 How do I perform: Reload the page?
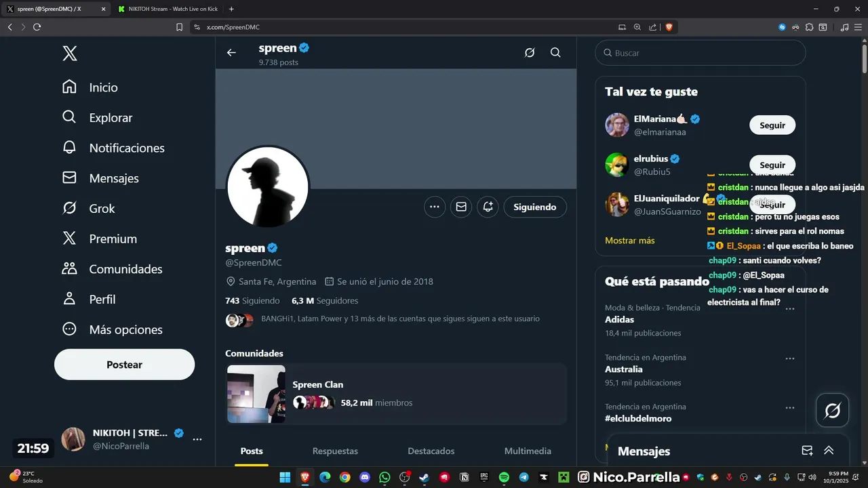pyautogui.click(x=37, y=27)
